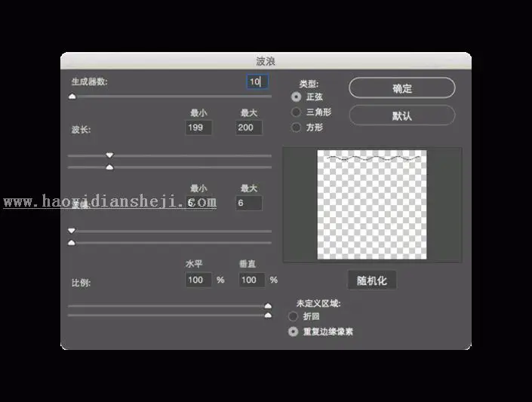Click the vertical 比例 slider handle
The image size is (532, 402).
pos(268,315)
